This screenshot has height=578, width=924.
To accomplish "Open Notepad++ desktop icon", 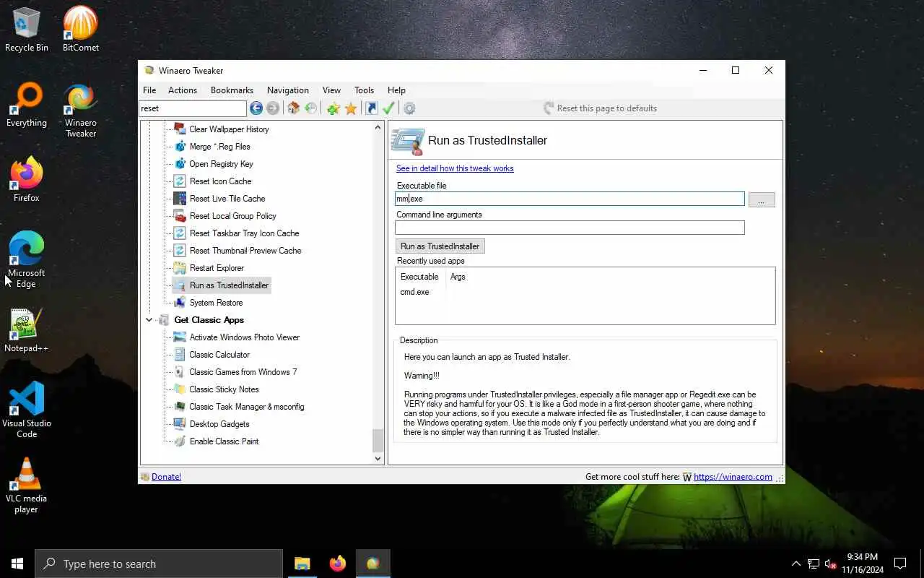I will click(x=27, y=330).
